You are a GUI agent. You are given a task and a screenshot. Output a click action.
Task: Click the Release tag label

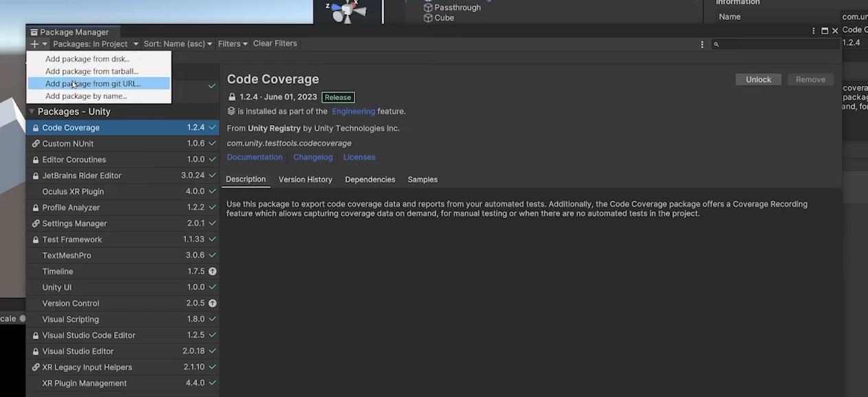click(338, 98)
